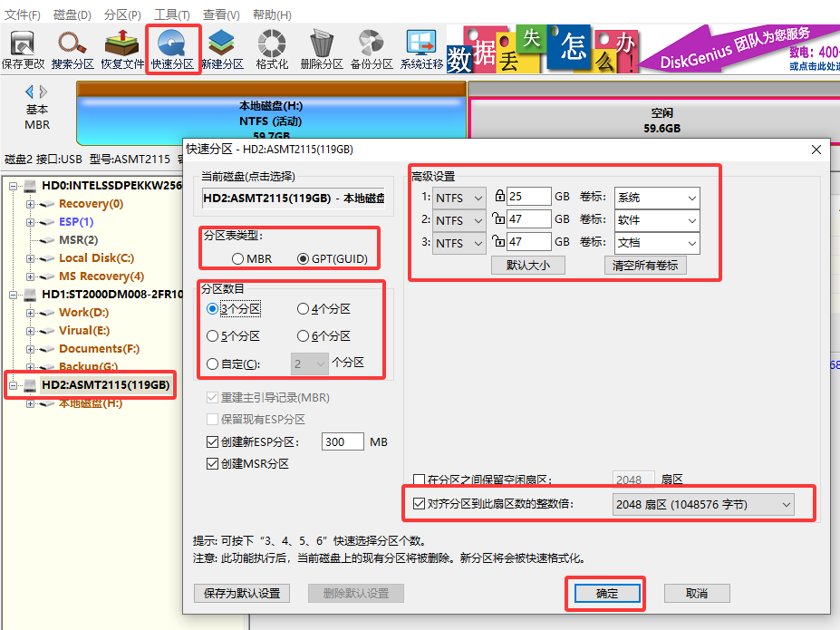The height and width of the screenshot is (630, 840).
Task: Click the ESP size field 300
Action: (x=343, y=442)
